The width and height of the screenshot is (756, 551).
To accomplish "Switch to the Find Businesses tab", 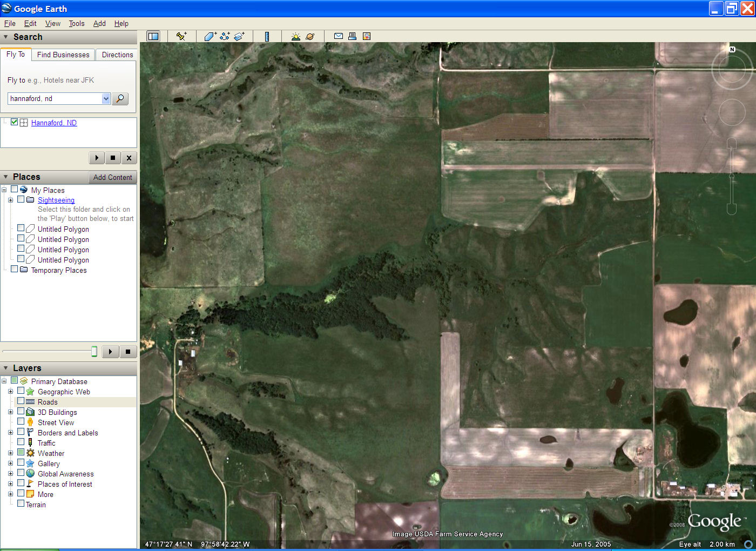I will tap(63, 55).
